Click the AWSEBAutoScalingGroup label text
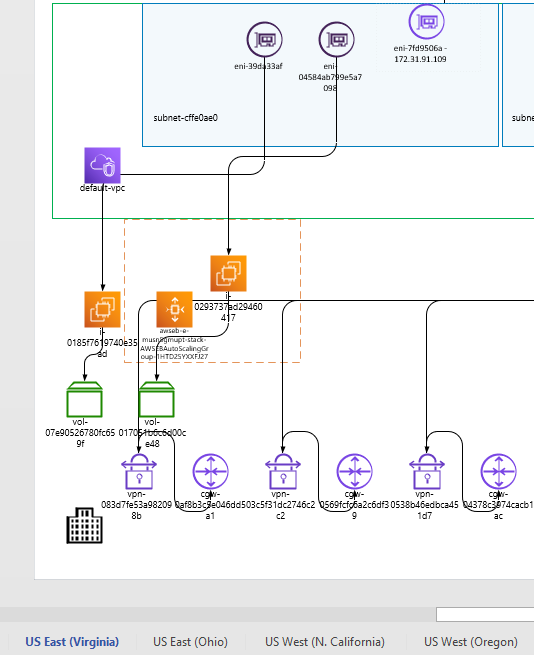The height and width of the screenshot is (655, 534). (x=174, y=344)
